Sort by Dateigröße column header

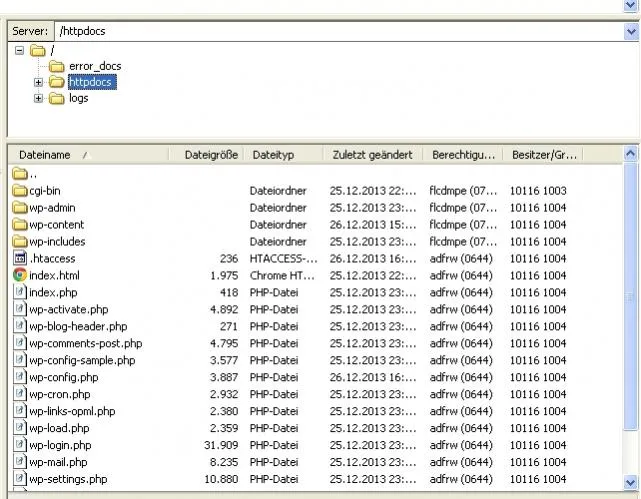tap(206, 155)
